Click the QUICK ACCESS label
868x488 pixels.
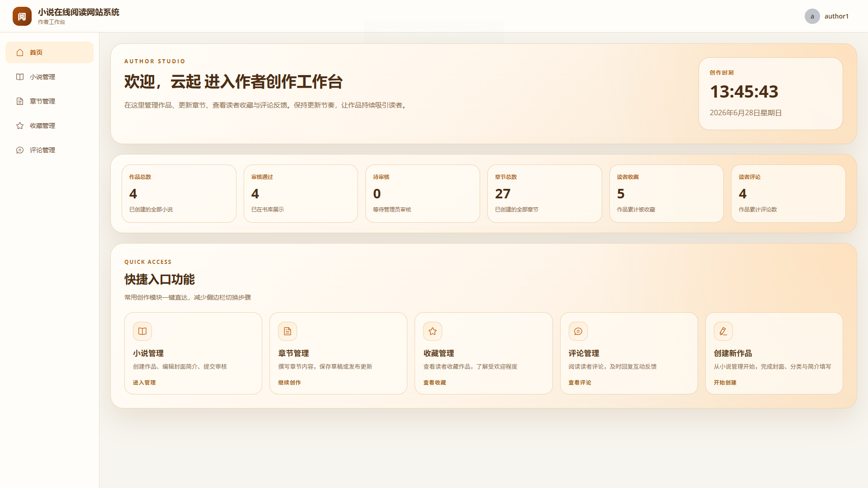(148, 262)
